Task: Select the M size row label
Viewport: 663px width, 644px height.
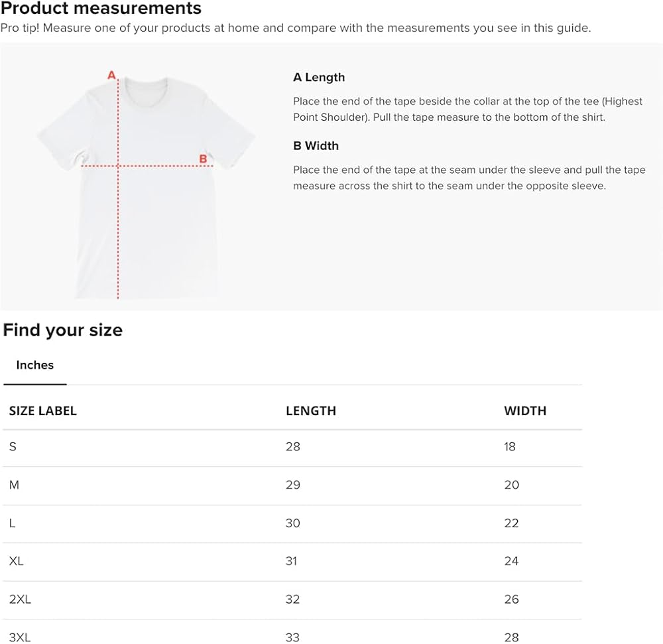Action: click(14, 485)
